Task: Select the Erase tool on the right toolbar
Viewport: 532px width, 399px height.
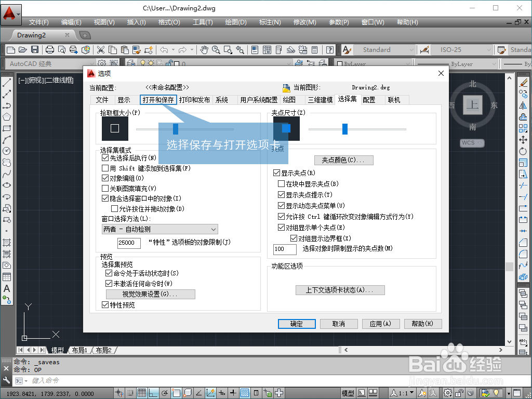Action: tap(524, 83)
